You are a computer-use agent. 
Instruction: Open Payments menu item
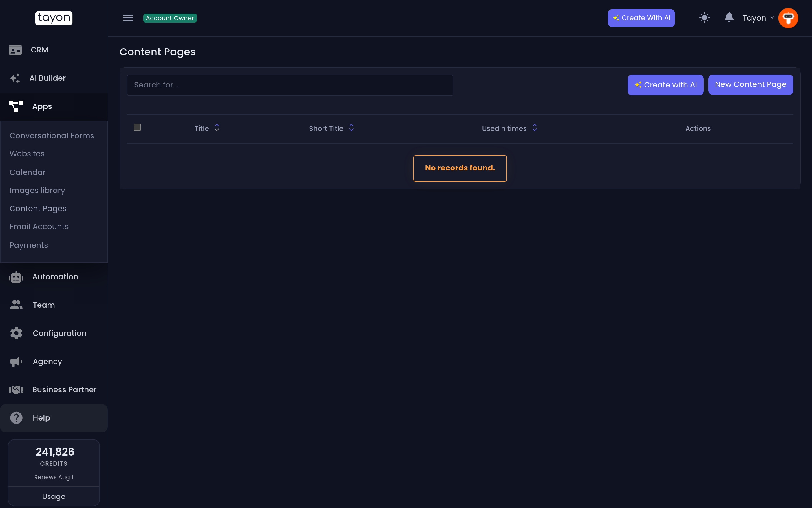(28, 245)
